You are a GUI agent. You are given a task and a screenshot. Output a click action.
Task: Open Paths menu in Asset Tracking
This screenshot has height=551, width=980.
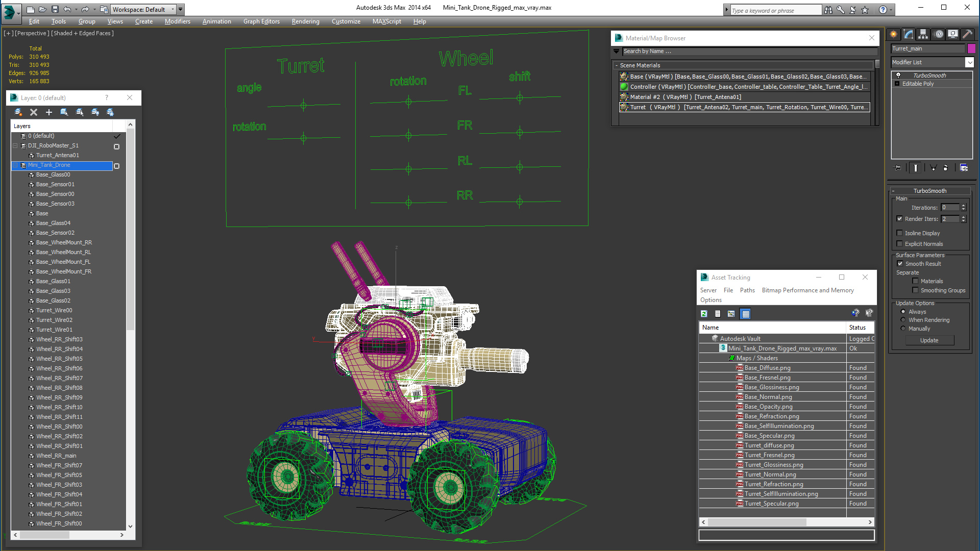[x=747, y=290]
